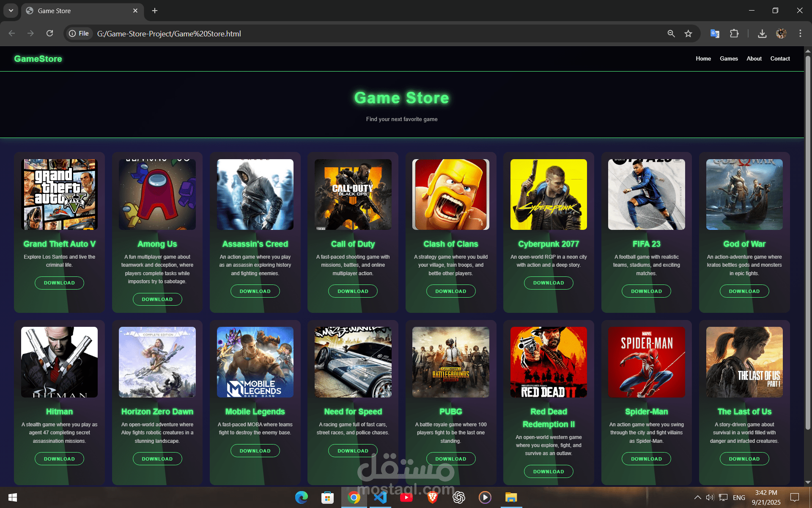Image resolution: width=812 pixels, height=508 pixels.
Task: Click the Among Us cover image
Action: 157,195
